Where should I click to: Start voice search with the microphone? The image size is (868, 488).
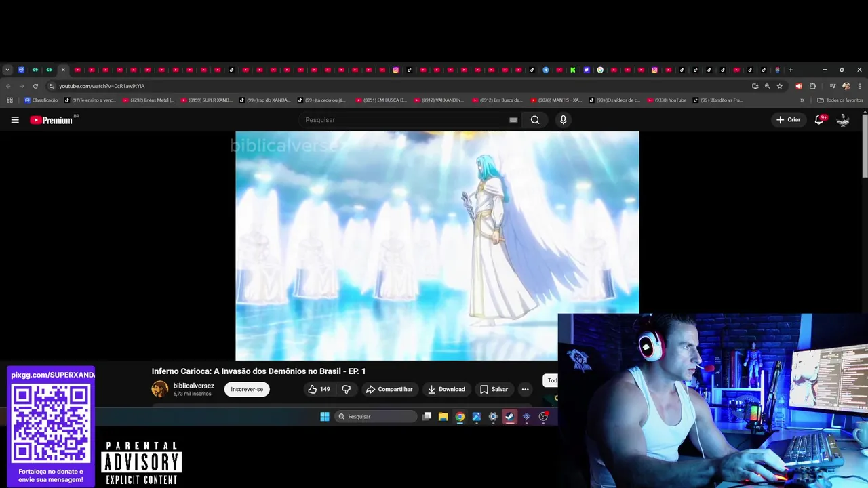(x=563, y=120)
